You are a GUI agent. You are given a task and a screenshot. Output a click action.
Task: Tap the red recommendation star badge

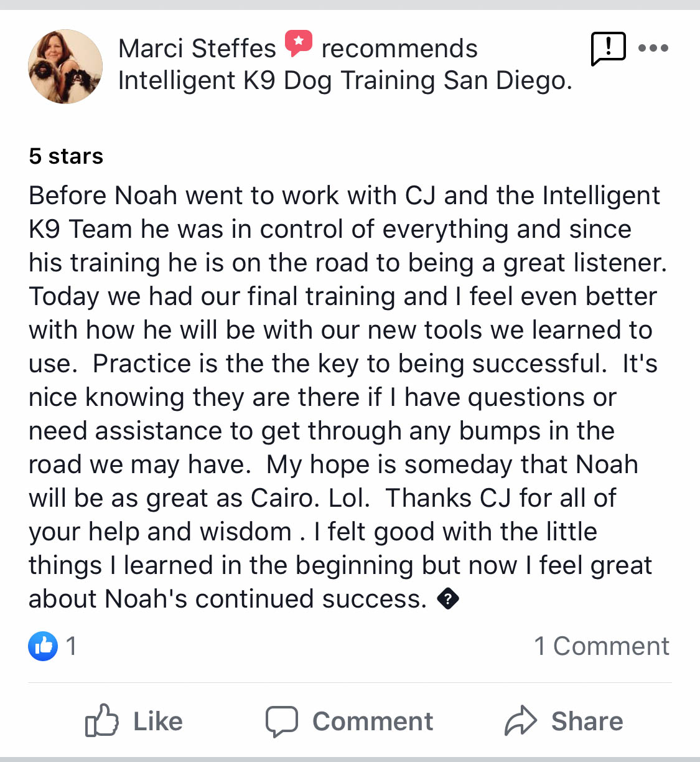[299, 43]
